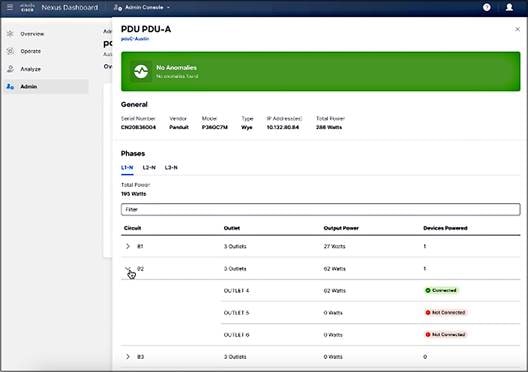
Task: Click the Nexus Dashboard title
Action: [x=70, y=7]
